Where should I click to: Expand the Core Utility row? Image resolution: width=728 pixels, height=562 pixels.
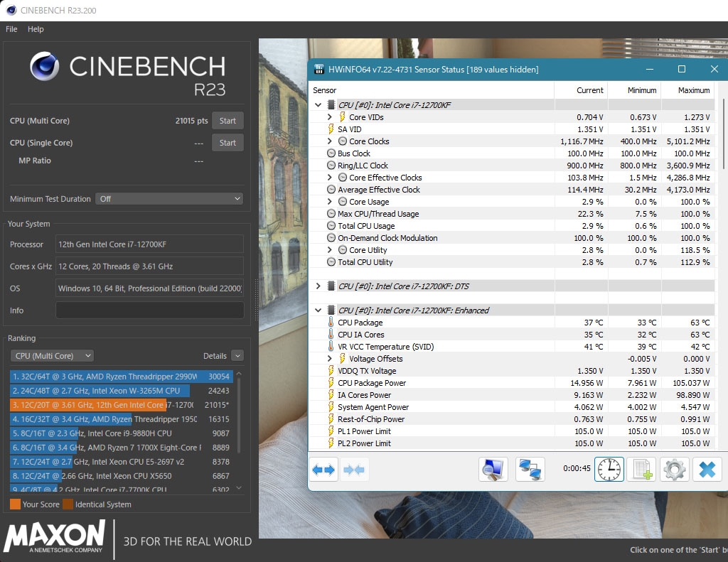tap(330, 249)
